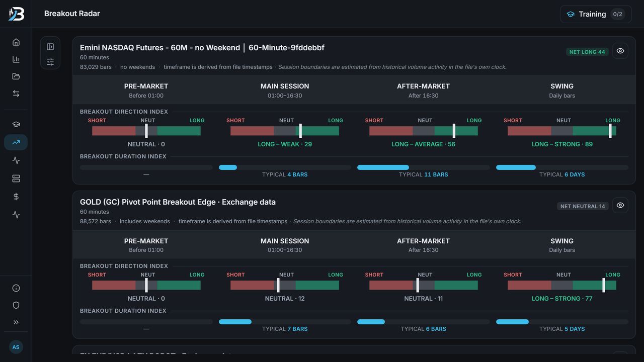Open the folder icon in sidebar
The width and height of the screenshot is (644, 362).
click(16, 76)
